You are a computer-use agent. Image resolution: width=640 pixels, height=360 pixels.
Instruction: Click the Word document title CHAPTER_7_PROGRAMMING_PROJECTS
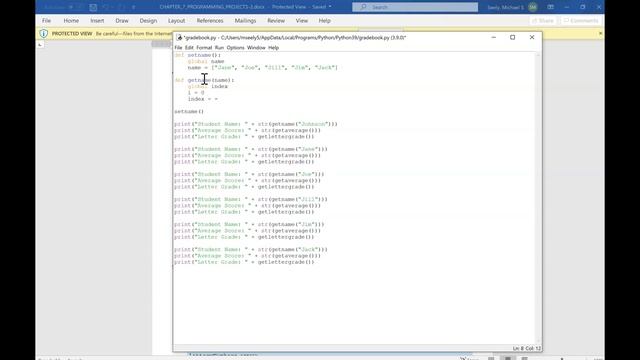(x=212, y=7)
